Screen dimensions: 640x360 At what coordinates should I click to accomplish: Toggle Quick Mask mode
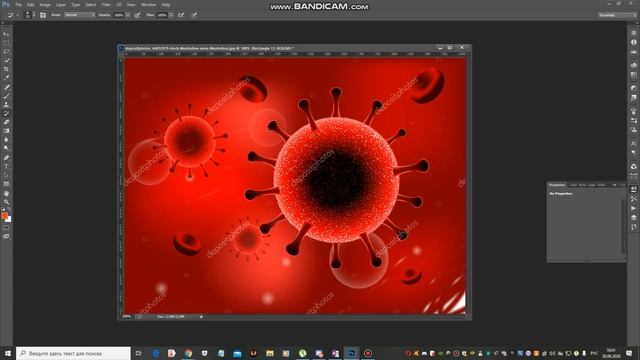pyautogui.click(x=6, y=228)
